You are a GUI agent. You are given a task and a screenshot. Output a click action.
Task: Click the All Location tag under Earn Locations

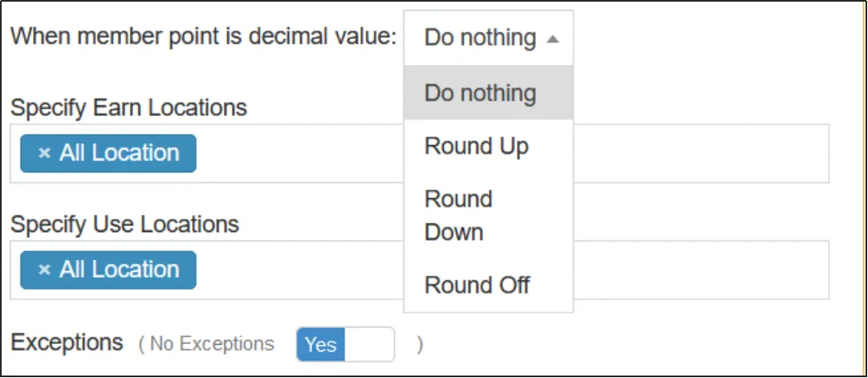[118, 153]
